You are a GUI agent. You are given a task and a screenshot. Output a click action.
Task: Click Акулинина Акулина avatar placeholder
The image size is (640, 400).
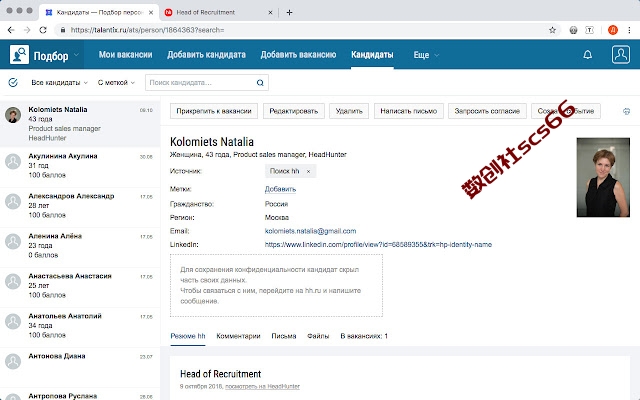pos(13,162)
